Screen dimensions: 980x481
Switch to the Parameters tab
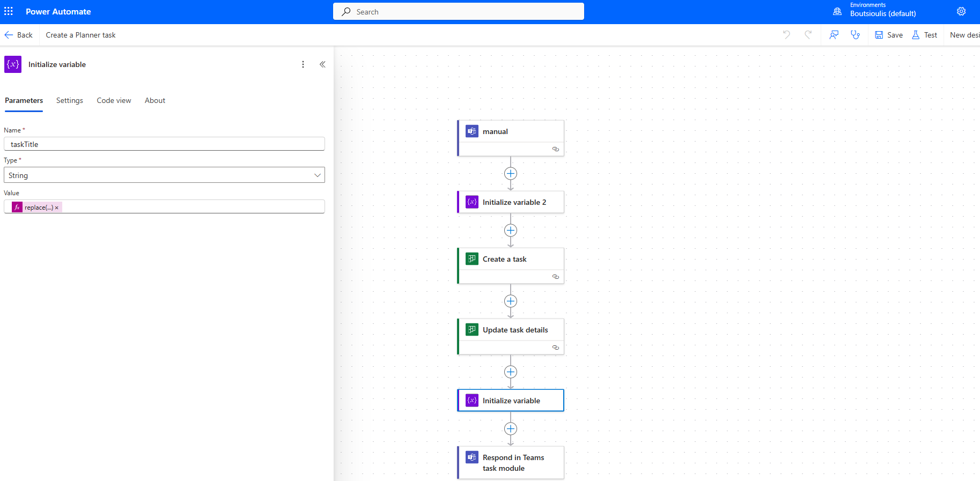point(24,100)
